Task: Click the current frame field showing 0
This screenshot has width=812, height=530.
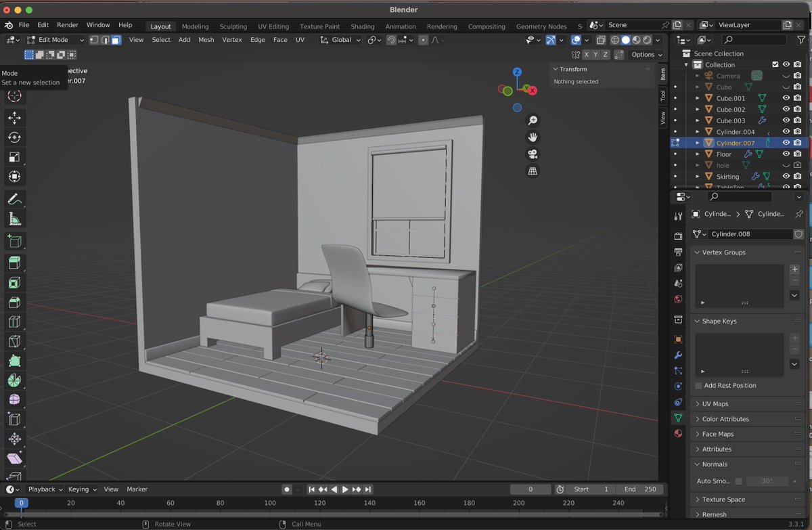Action: [531, 489]
